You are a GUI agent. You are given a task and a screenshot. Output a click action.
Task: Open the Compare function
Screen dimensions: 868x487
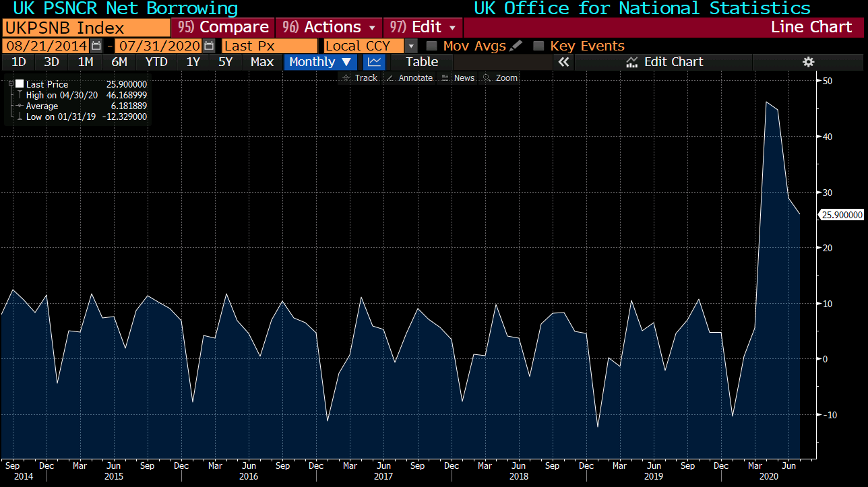coord(223,28)
